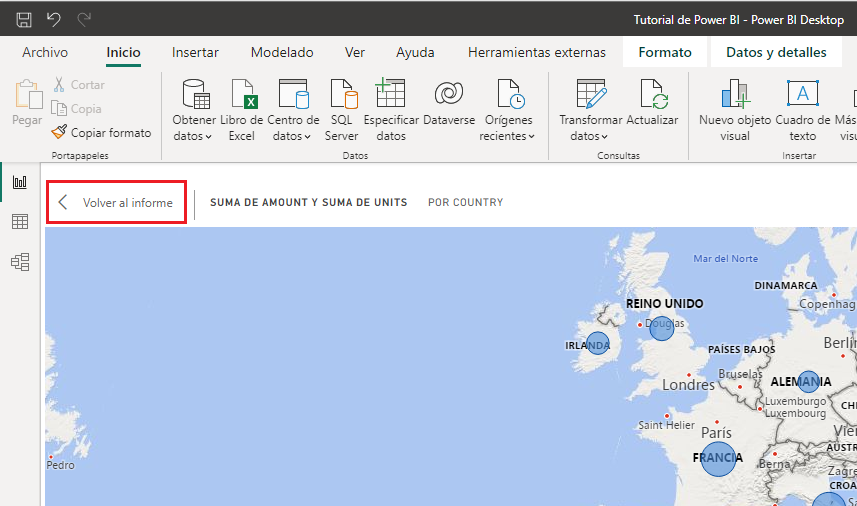Open the model view sidebar icon
Screen dimensions: 857x506
(x=19, y=262)
